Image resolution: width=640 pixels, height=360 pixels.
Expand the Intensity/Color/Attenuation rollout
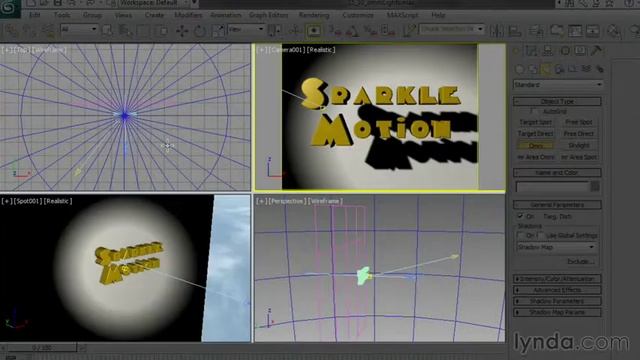pos(557,279)
